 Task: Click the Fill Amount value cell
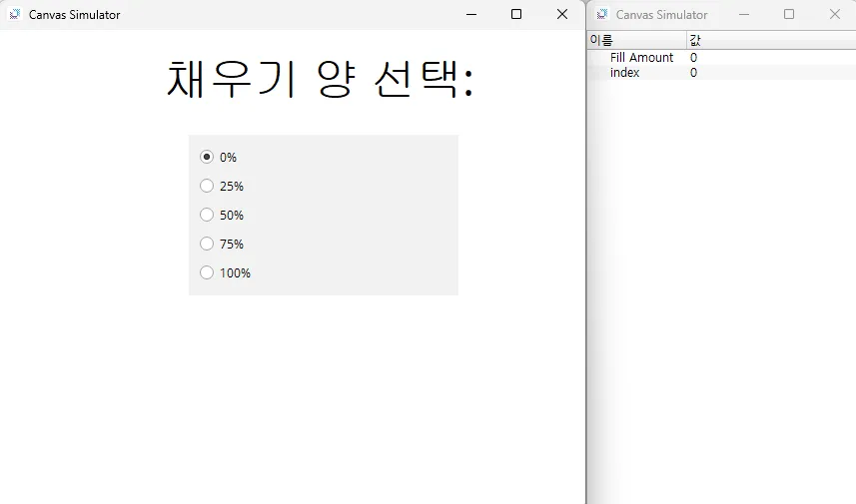tap(694, 58)
